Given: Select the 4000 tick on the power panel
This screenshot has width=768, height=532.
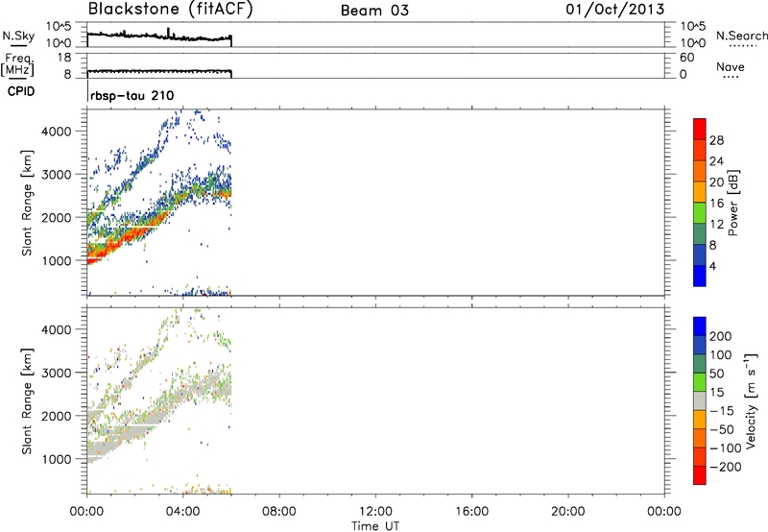Looking at the screenshot, I should click(57, 132).
